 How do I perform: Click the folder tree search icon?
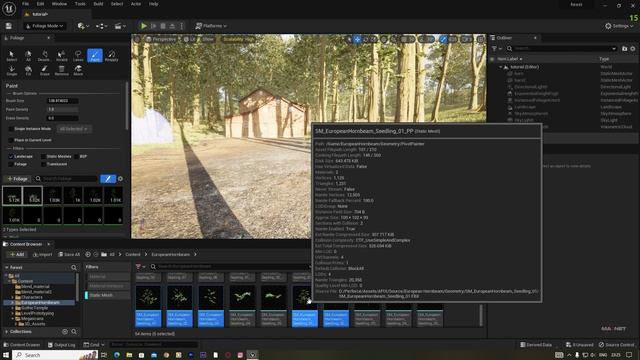pyautogui.click(x=74, y=267)
